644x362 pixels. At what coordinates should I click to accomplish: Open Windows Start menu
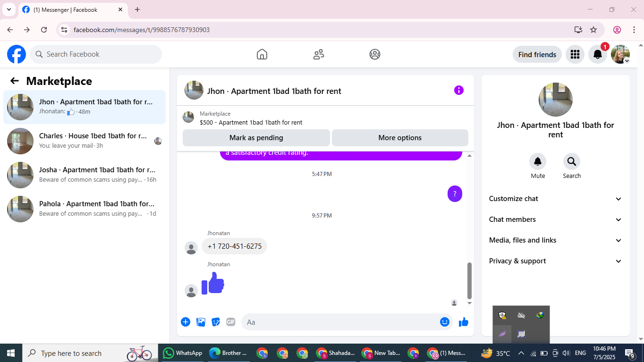click(11, 353)
